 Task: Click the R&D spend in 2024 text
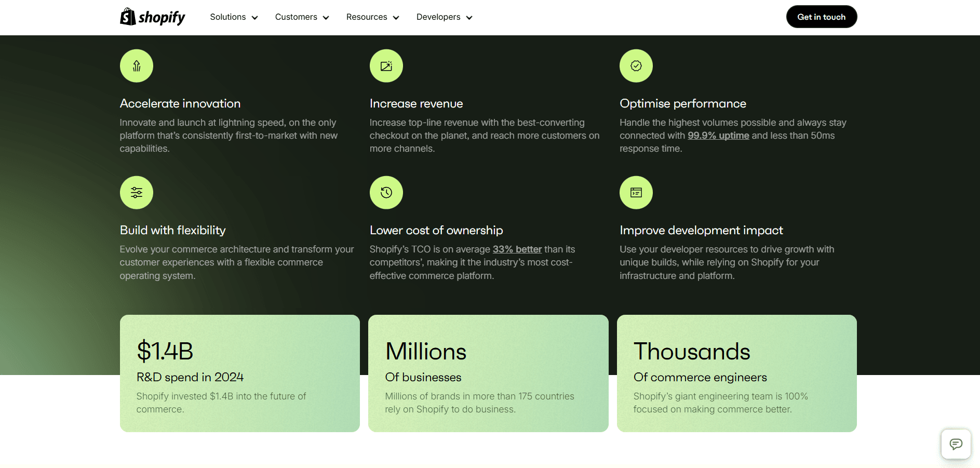[190, 377]
